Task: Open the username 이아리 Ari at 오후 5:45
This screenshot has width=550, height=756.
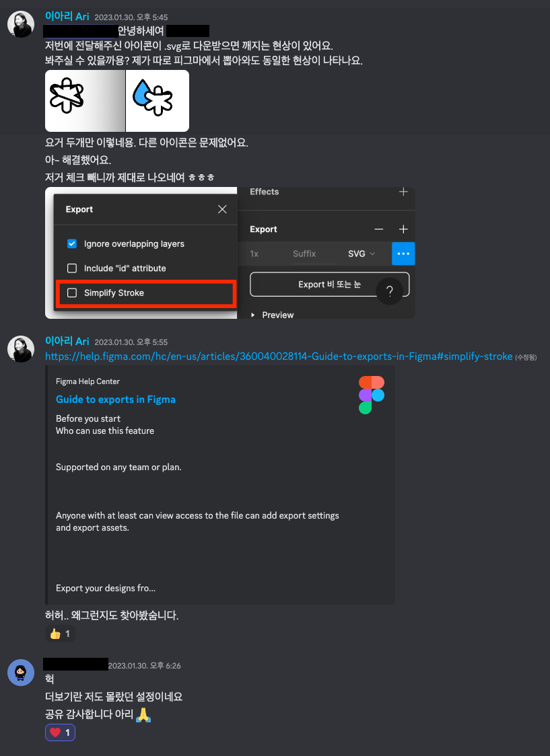Action: (67, 16)
